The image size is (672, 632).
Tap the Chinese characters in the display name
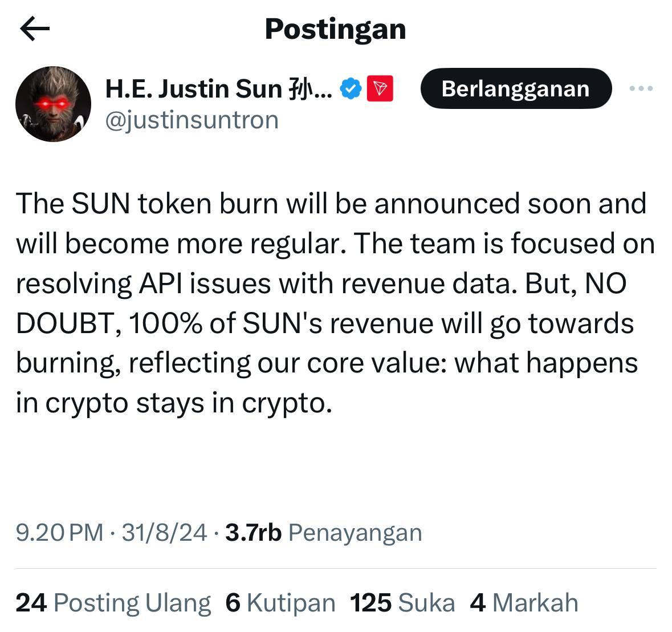(x=303, y=89)
